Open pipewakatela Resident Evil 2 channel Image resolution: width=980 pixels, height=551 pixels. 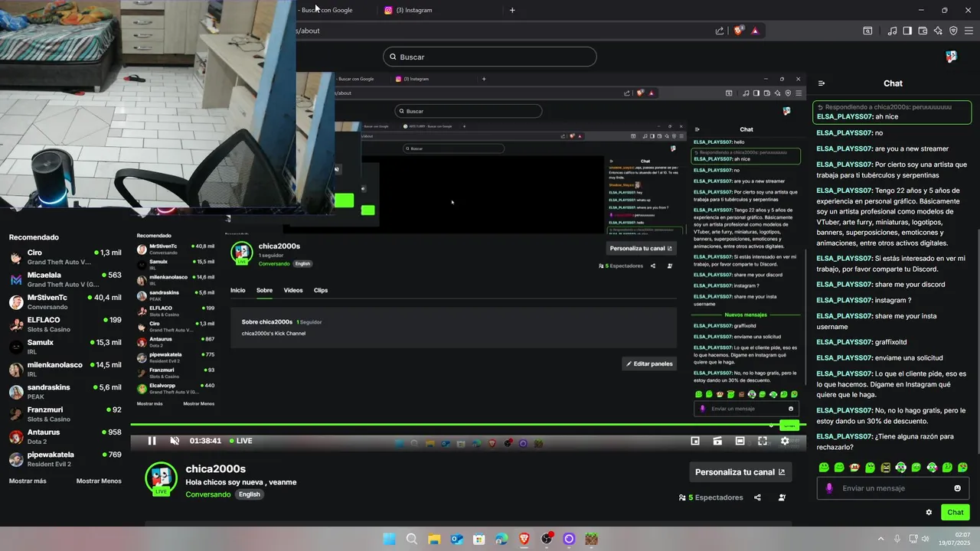tap(65, 459)
